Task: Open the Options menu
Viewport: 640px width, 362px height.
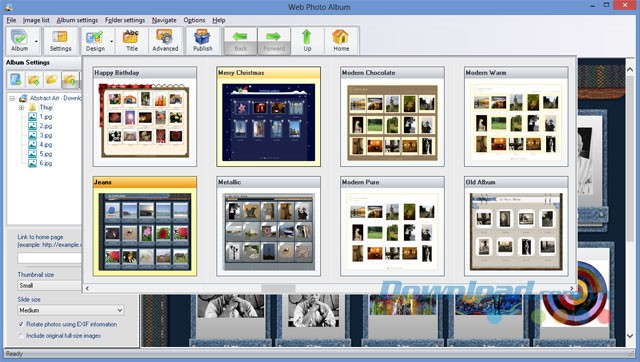Action: click(x=194, y=20)
